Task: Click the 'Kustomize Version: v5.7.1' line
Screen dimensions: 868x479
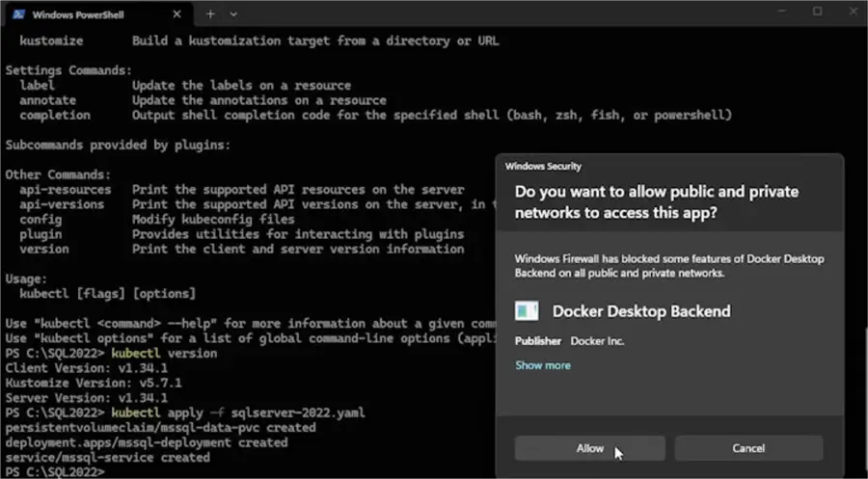Action: [x=94, y=384]
